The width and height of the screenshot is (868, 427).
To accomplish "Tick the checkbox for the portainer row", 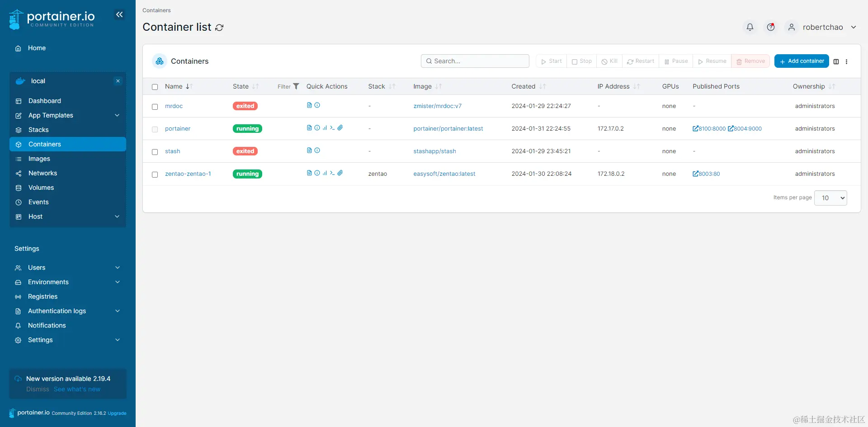I will (x=155, y=129).
